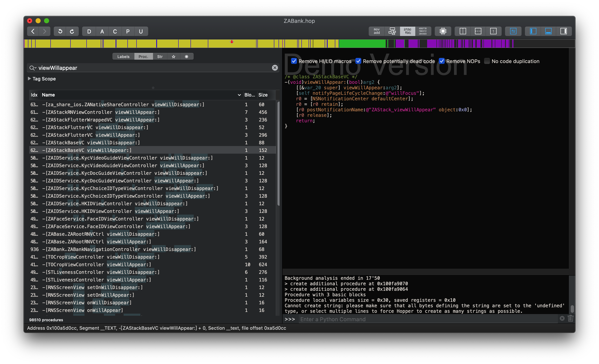Switch to the Labels tab
This screenshot has height=364, width=599.
123,56
